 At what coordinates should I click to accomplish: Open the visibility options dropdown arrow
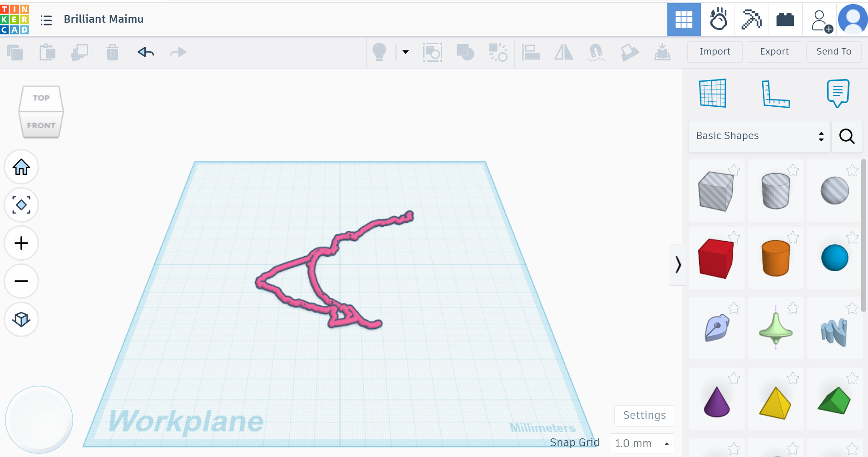click(x=405, y=52)
